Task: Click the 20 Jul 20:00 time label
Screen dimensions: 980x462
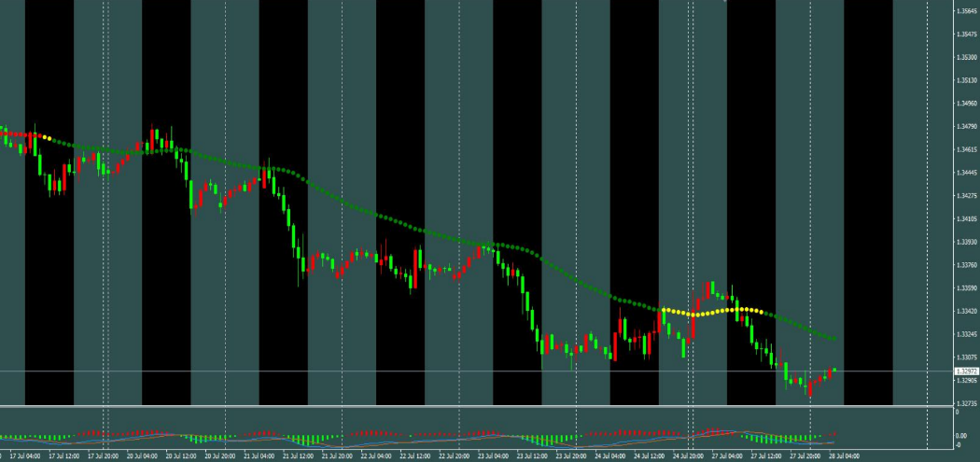Action: pyautogui.click(x=220, y=456)
